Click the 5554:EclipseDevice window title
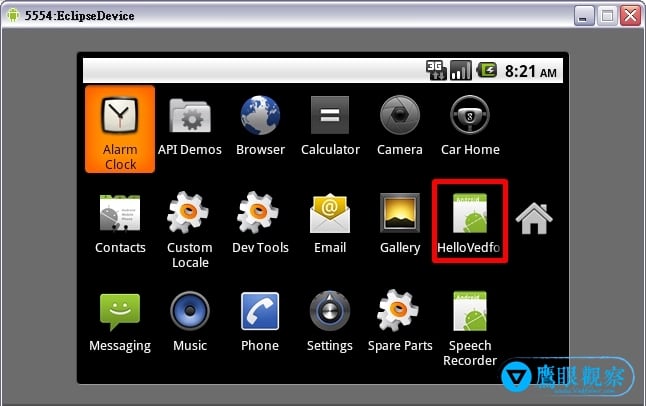 [x=80, y=16]
